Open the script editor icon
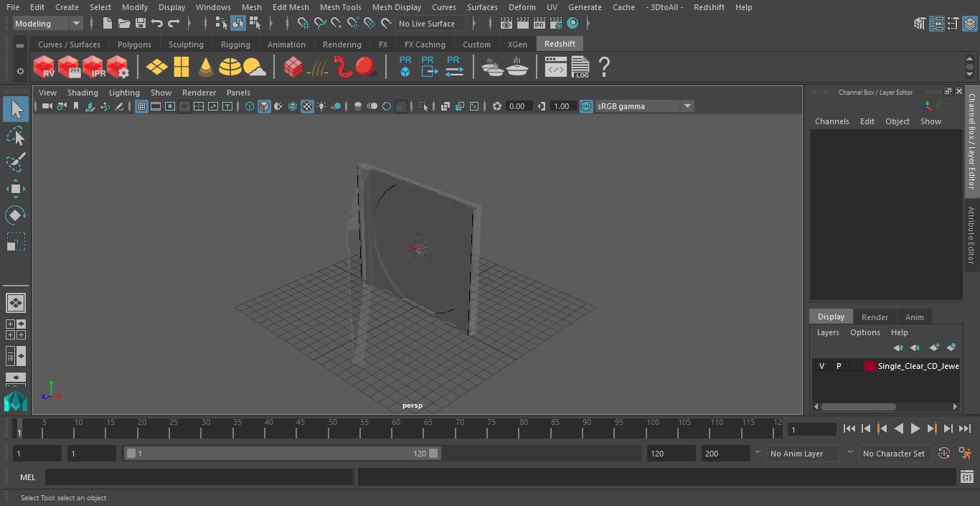This screenshot has height=506, width=980. (x=966, y=477)
